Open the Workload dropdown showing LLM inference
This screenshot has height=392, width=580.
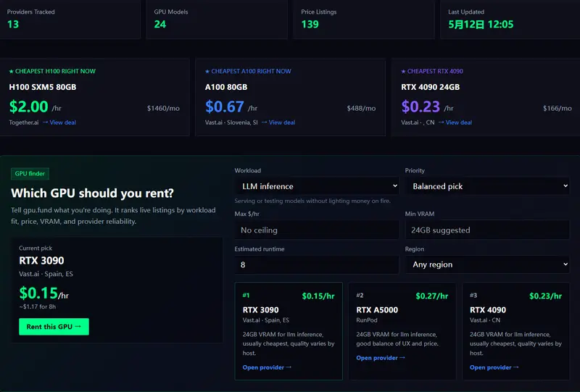point(317,186)
